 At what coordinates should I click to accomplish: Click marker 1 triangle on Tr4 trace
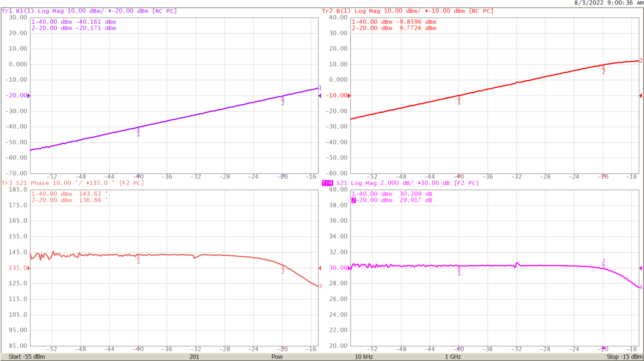click(459, 270)
